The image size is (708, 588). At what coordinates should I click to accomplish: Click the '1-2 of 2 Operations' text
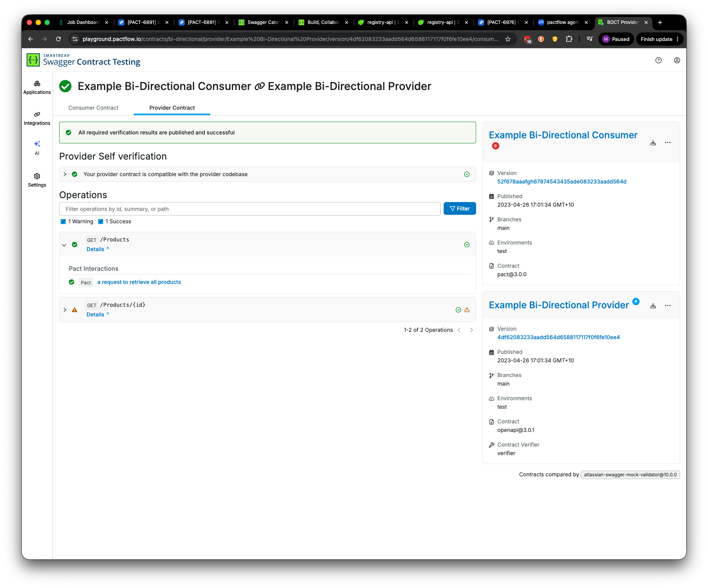tap(428, 330)
